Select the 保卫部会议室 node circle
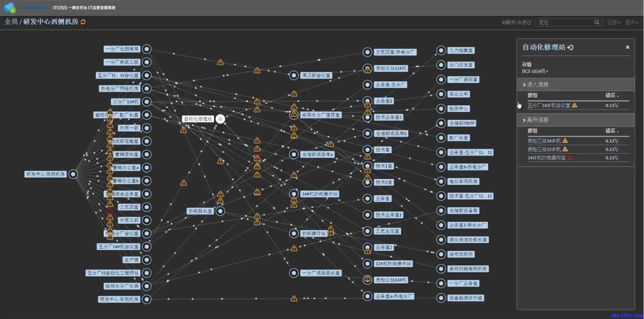 pos(294,75)
